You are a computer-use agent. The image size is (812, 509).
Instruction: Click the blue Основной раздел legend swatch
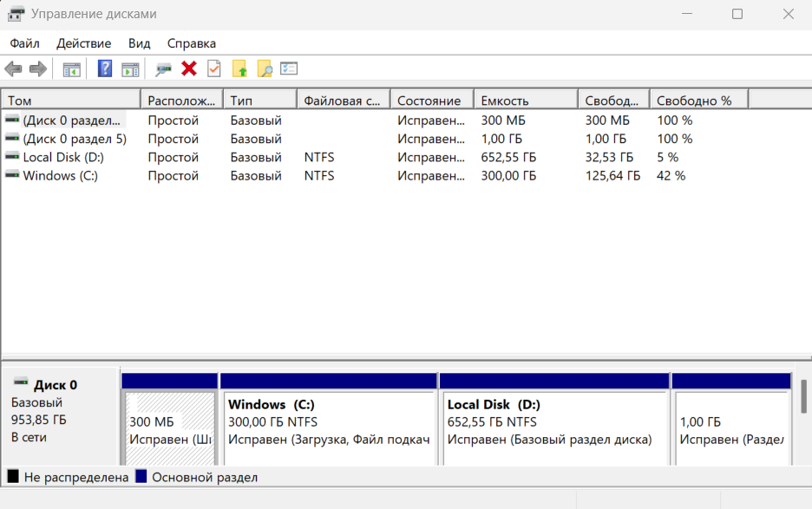point(141,477)
